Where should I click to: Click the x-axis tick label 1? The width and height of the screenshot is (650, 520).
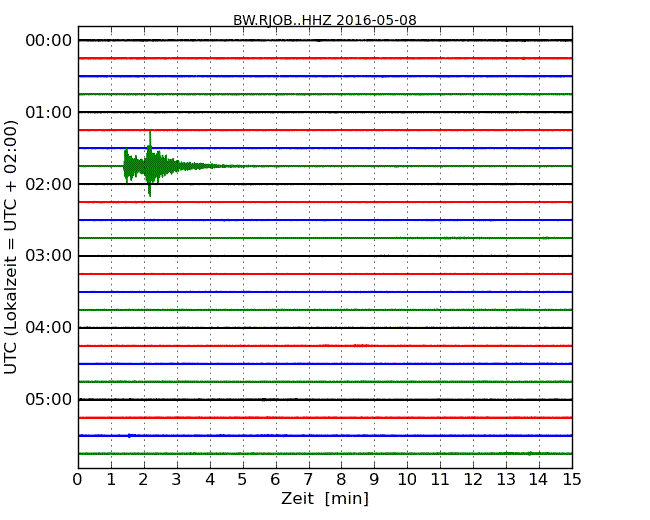pos(111,480)
